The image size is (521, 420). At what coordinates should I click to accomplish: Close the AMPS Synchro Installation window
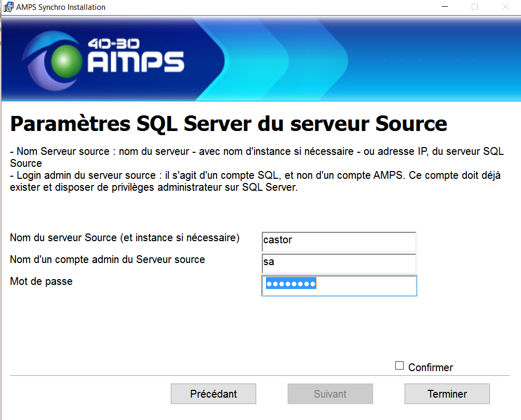[505, 7]
